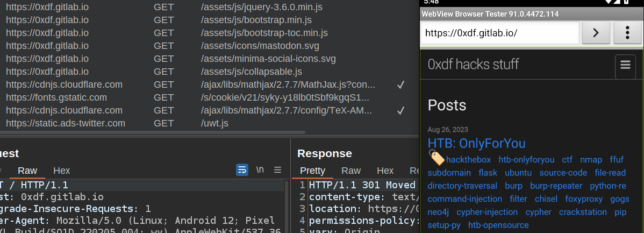Open the WebView three-dot overflow menu

coord(626,33)
